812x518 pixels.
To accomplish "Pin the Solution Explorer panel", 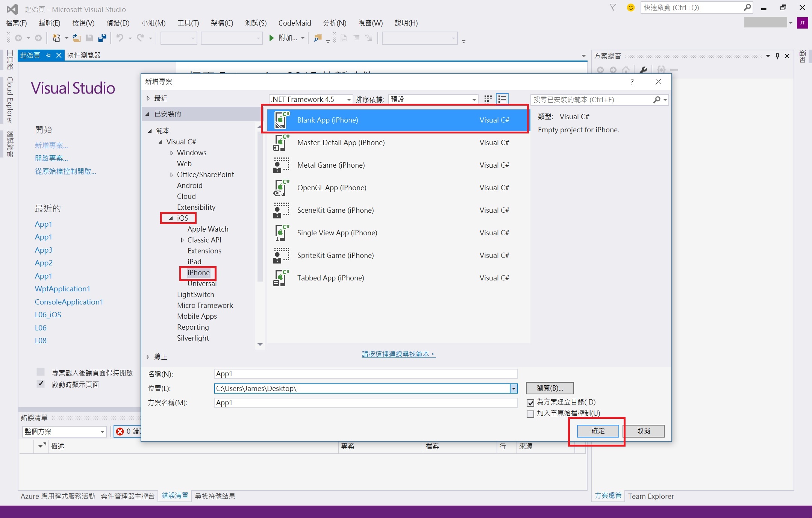I will pos(777,56).
